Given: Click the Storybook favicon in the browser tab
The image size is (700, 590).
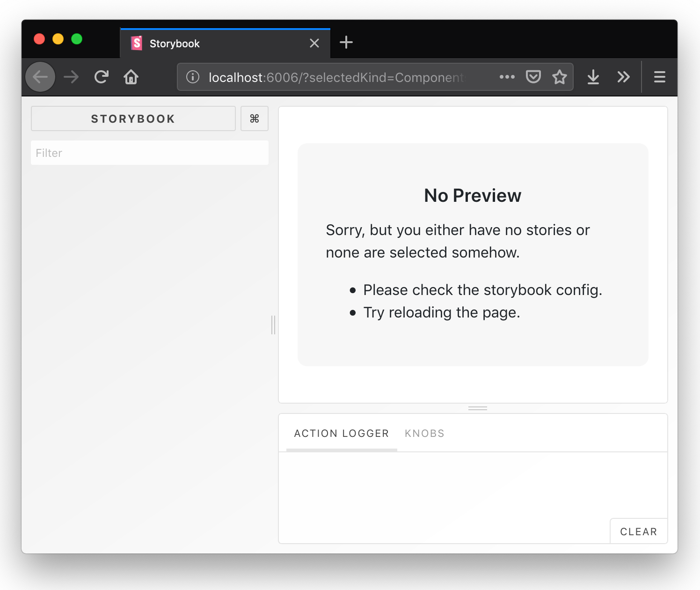Looking at the screenshot, I should click(x=137, y=43).
